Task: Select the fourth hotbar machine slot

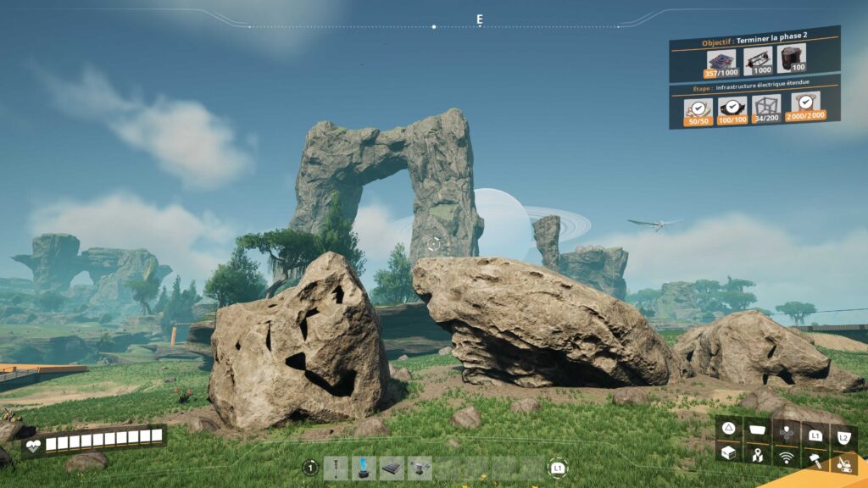Action: [420, 468]
